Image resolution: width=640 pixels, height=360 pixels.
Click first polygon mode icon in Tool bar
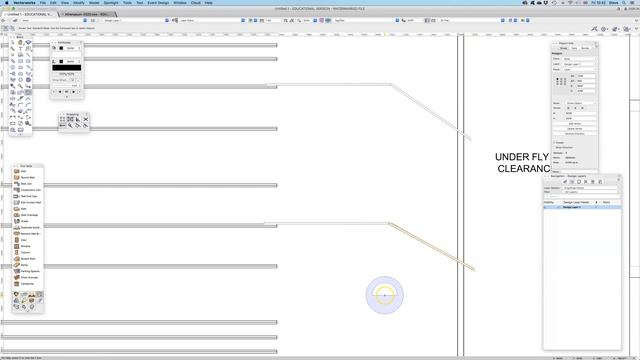(x=5, y=28)
